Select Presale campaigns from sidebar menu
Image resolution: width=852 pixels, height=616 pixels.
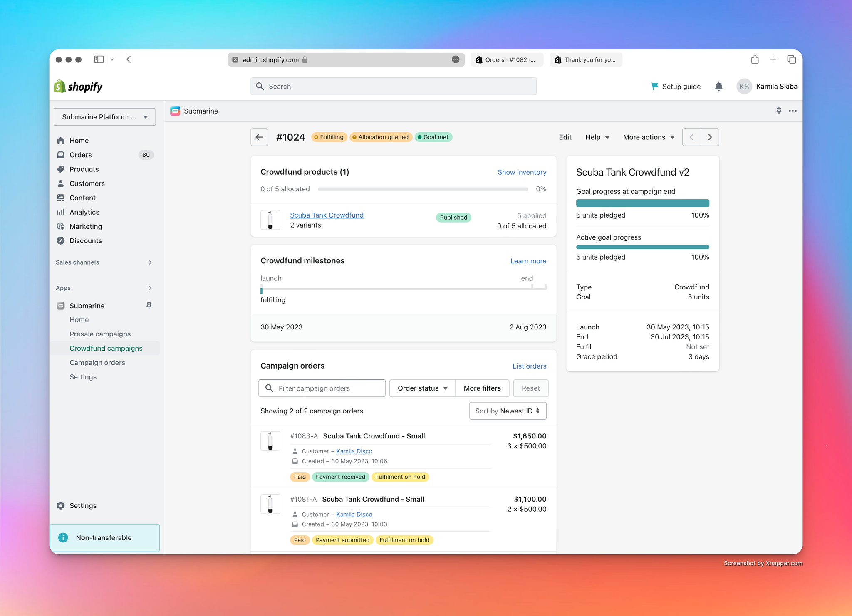(x=101, y=334)
